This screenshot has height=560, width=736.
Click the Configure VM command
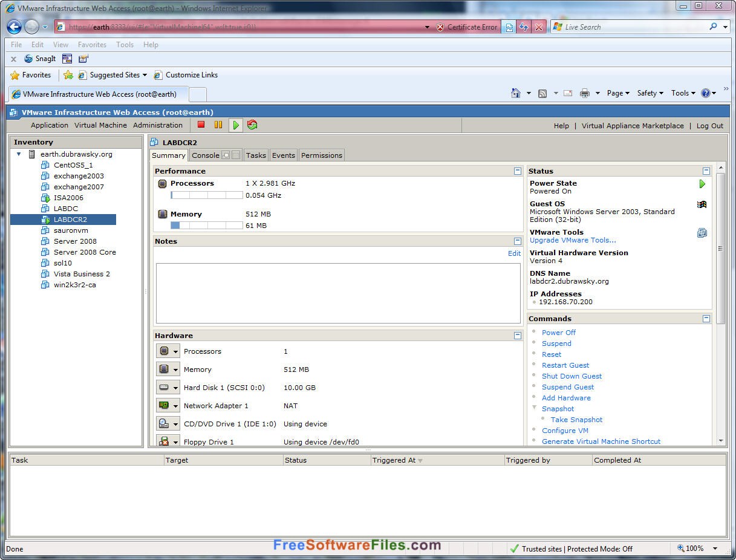565,431
